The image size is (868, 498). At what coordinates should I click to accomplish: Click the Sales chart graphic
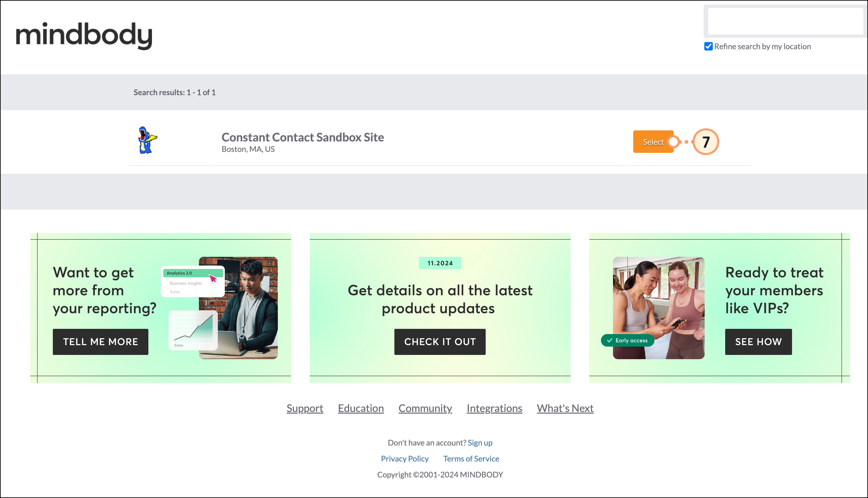tap(193, 330)
